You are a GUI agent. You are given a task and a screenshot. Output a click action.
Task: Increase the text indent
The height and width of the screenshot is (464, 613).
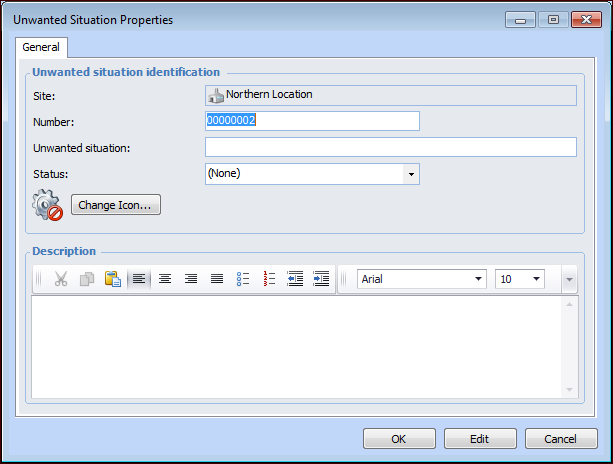(321, 280)
